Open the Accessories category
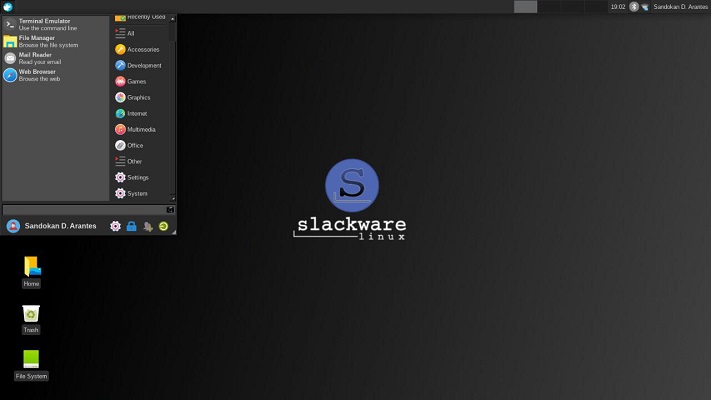This screenshot has height=400, width=711. point(141,49)
